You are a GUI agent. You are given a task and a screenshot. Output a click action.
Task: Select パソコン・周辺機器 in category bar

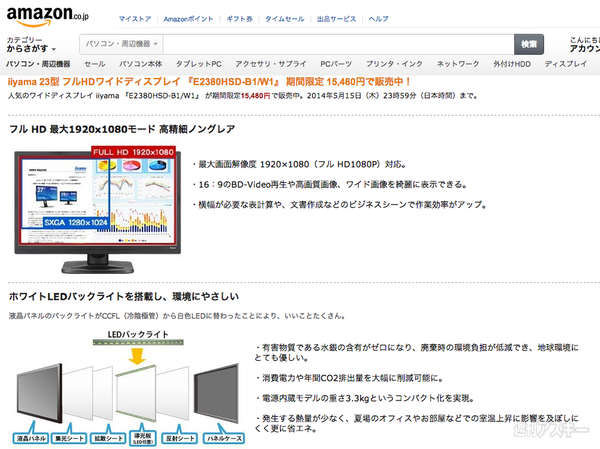38,64
